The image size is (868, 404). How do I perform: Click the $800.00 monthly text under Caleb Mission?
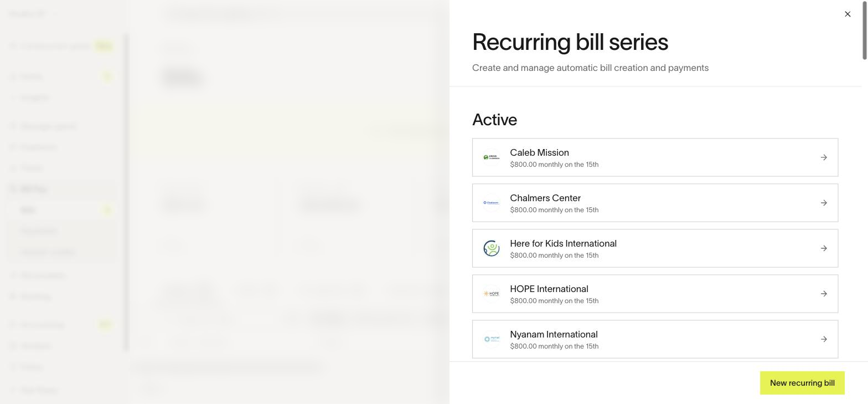[x=554, y=165]
